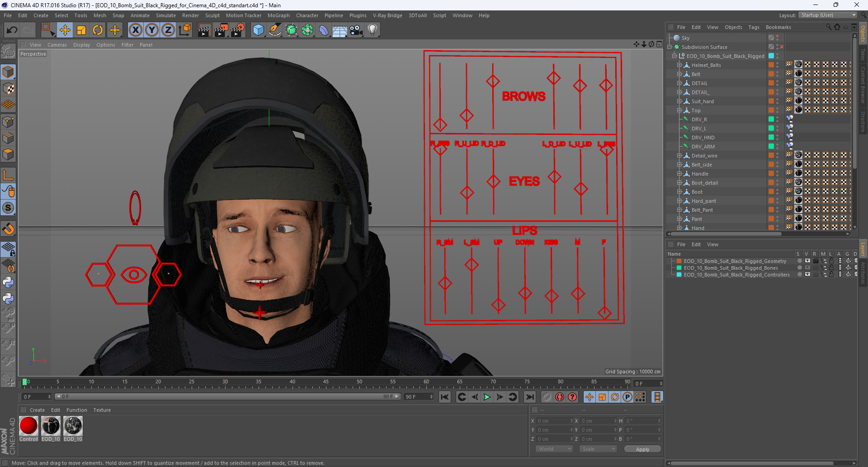Play animation forward
868x467 pixels.
[487, 397]
